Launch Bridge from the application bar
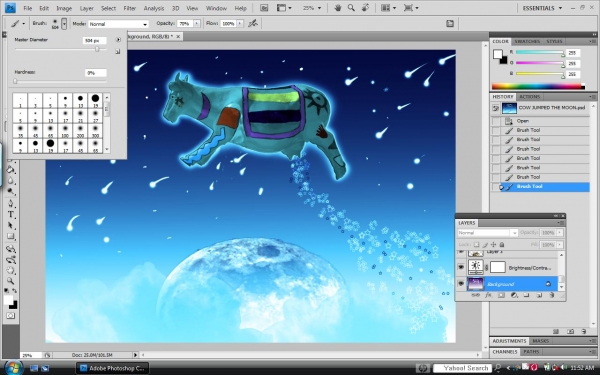This screenshot has width=600, height=375. 264,8
